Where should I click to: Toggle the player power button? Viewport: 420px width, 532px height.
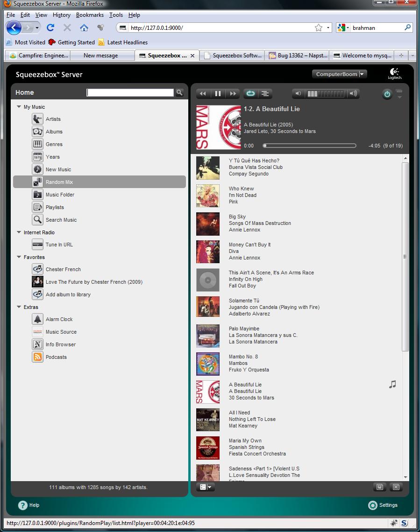point(387,94)
